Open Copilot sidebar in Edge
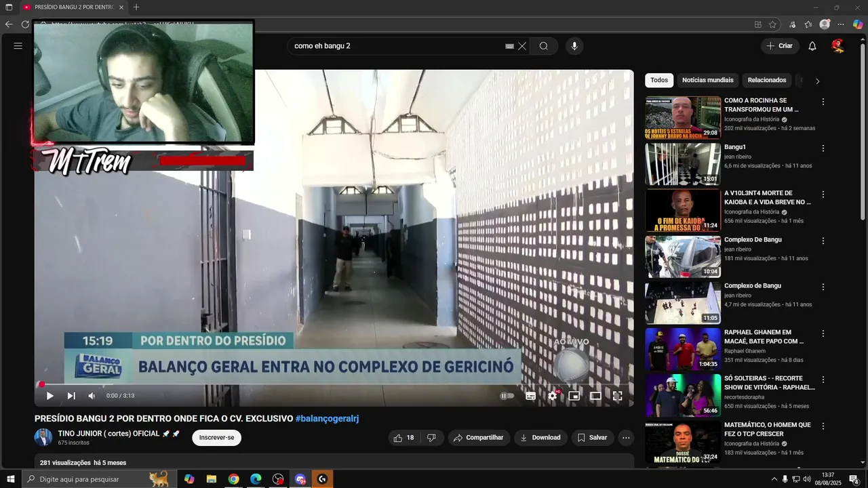868x488 pixels. click(x=858, y=24)
